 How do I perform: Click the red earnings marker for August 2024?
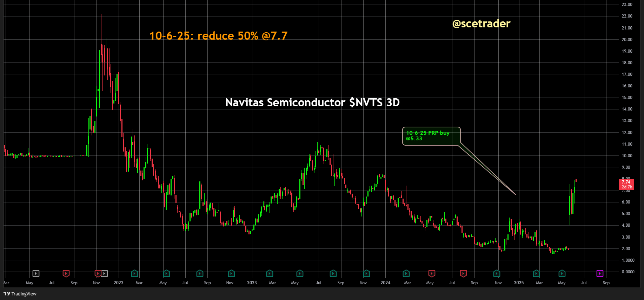(x=463, y=273)
